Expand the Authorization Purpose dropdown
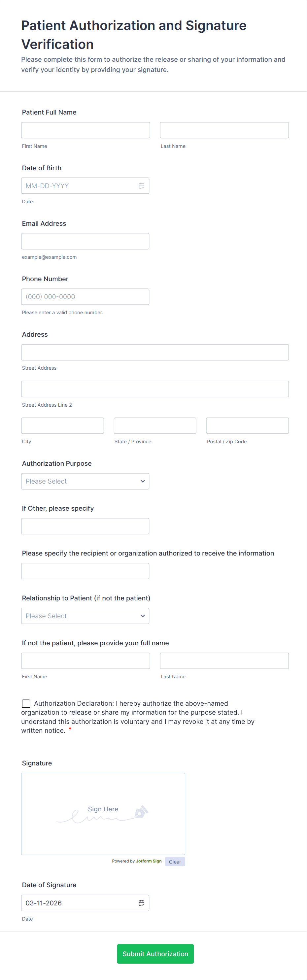Screen dimensions: 307x980 point(85,481)
